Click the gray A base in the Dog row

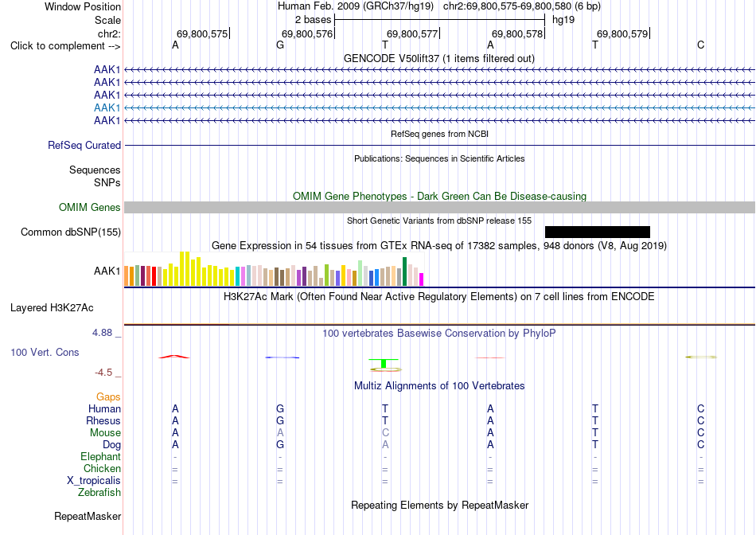385,445
